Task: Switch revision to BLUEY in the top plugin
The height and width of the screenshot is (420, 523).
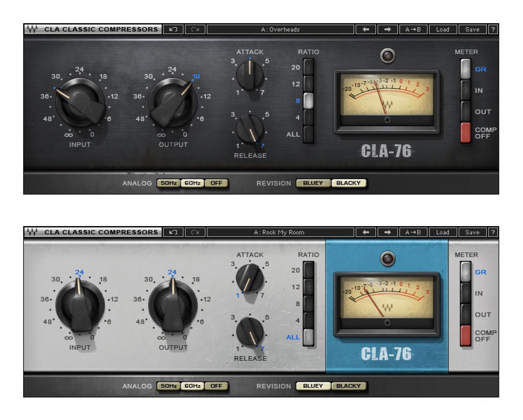Action: click(313, 183)
